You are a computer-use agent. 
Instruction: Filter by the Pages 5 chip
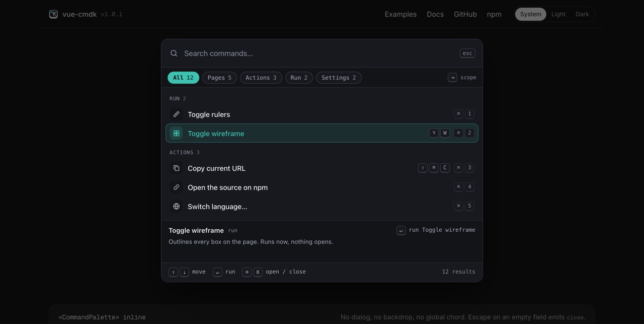click(219, 78)
